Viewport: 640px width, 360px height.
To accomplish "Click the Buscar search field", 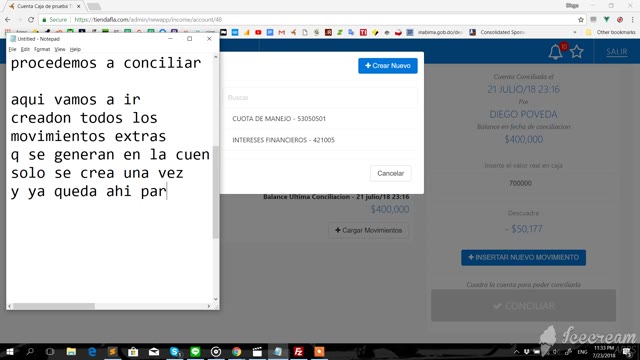I will tap(320, 98).
